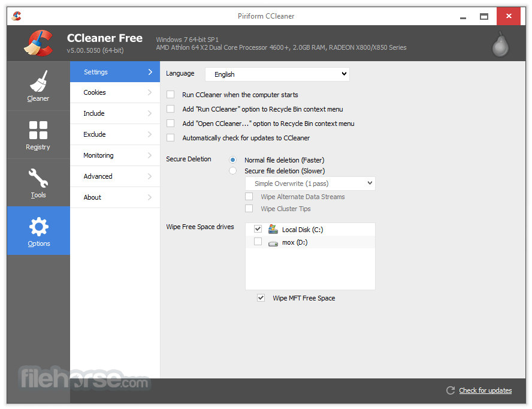This screenshot has width=532, height=409.
Task: Enable Automatically check for updates to CCleaner
Action: pyautogui.click(x=170, y=137)
